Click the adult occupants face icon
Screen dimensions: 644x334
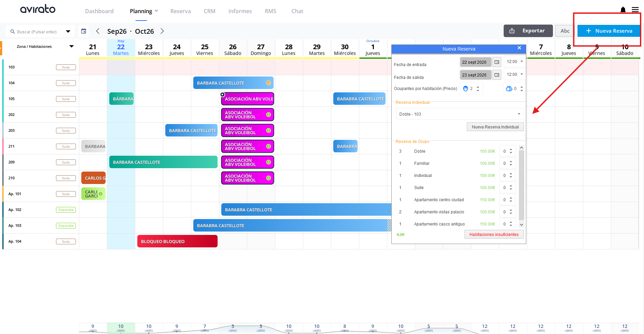[x=466, y=89]
